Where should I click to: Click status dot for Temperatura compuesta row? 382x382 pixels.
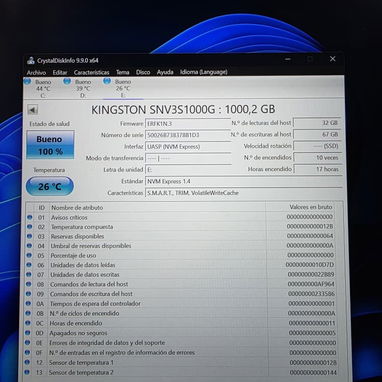click(29, 227)
